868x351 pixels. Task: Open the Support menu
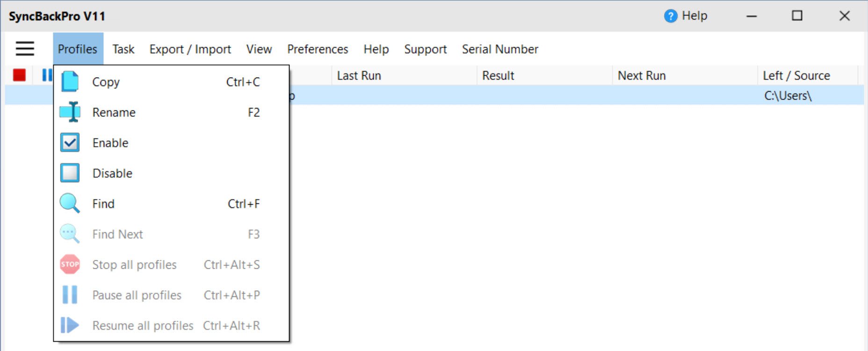click(426, 49)
